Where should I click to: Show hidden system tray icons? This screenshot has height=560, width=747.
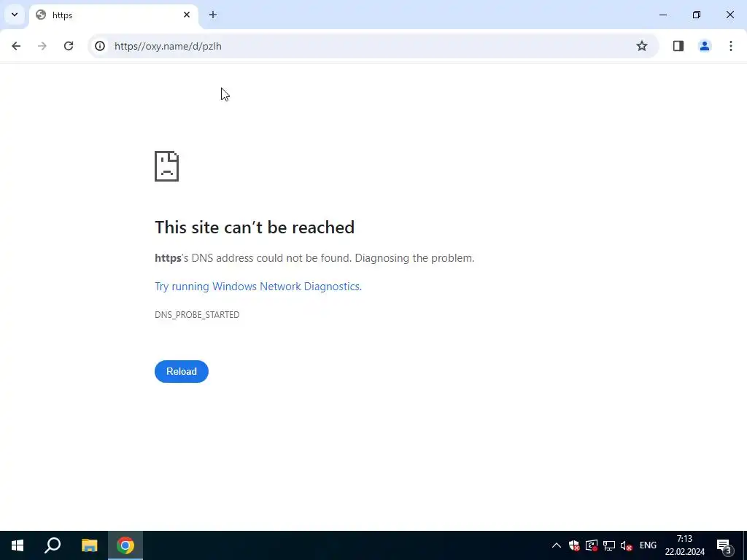coord(556,545)
